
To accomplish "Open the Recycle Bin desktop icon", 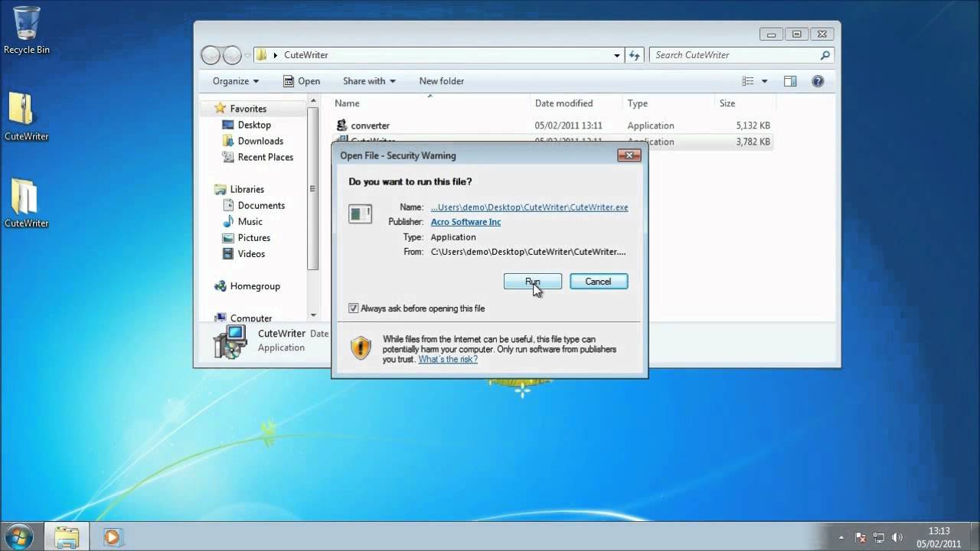I will (x=27, y=31).
